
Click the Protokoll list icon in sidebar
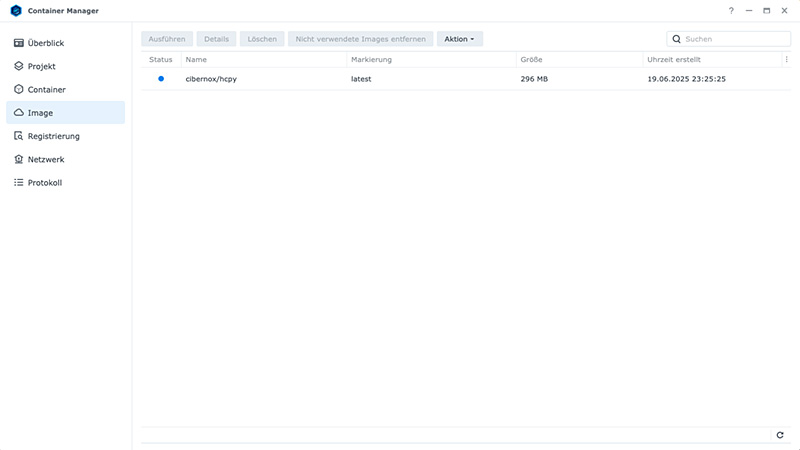pos(19,183)
